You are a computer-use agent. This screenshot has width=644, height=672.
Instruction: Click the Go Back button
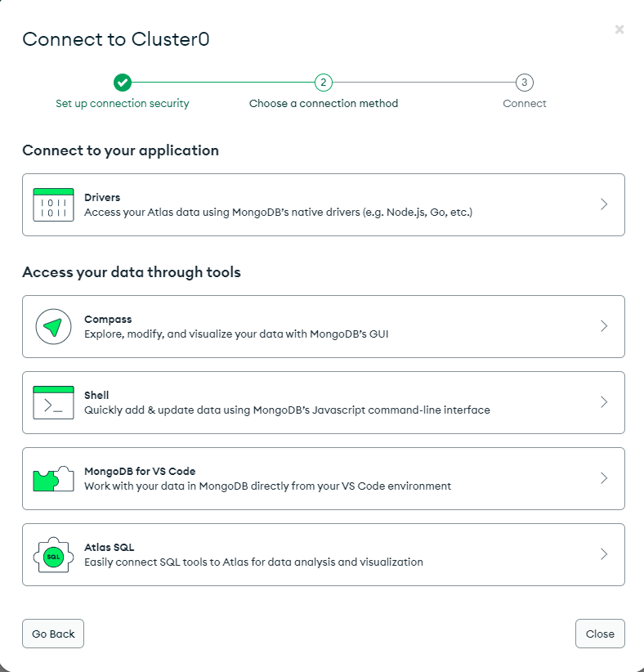pos(53,634)
